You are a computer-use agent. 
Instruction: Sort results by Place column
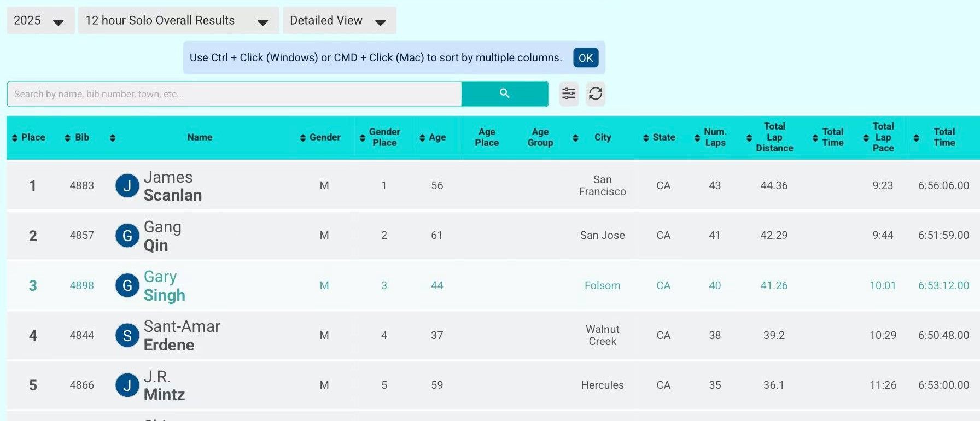pos(29,137)
